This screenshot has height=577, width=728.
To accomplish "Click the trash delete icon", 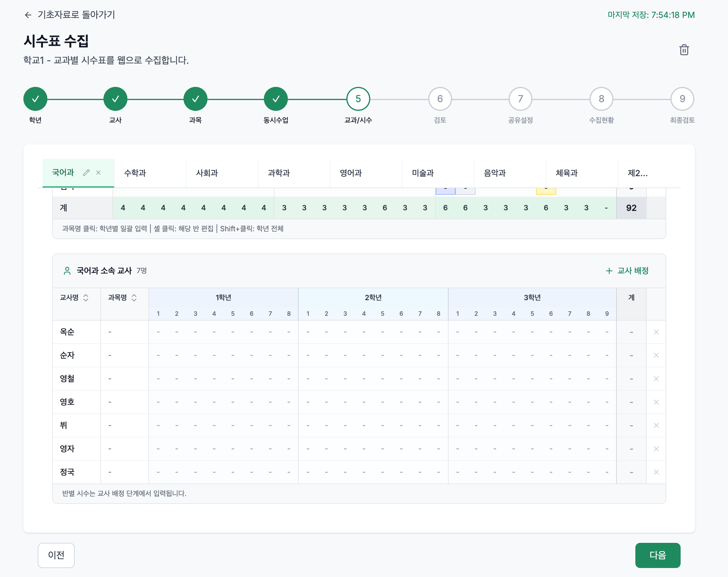I will pyautogui.click(x=684, y=50).
